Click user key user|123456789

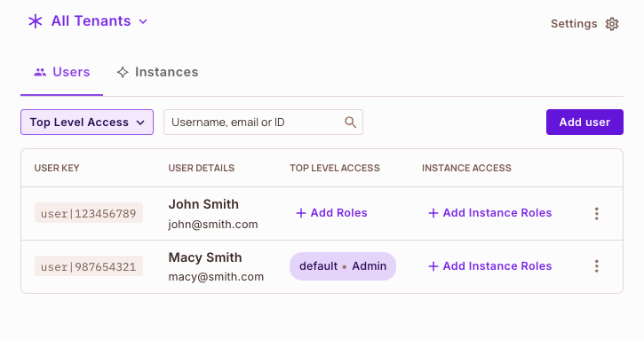[x=89, y=213]
